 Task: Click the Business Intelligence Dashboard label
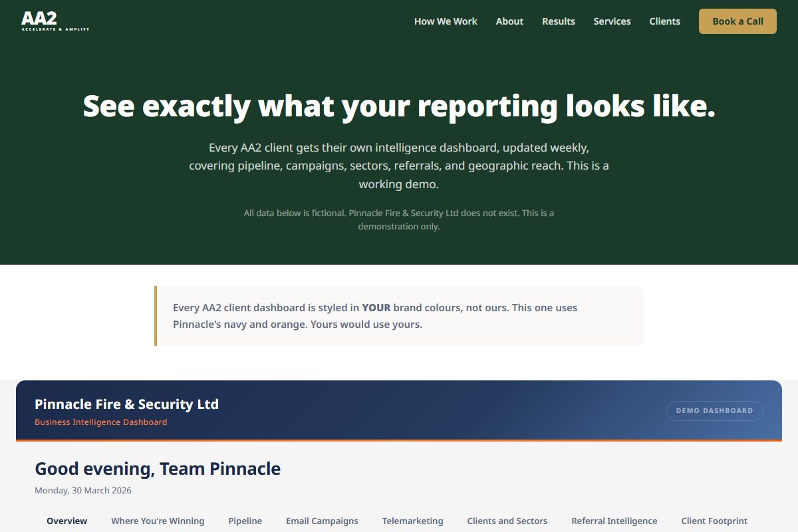(x=101, y=422)
